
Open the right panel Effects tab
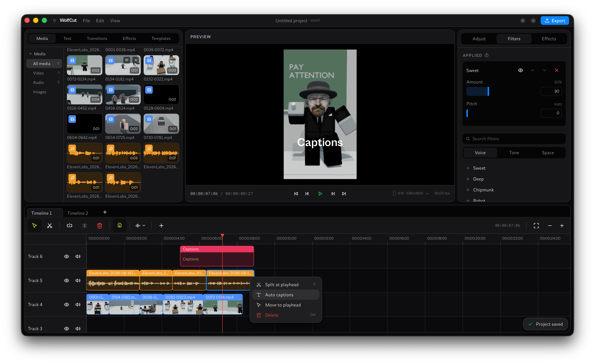tap(549, 39)
